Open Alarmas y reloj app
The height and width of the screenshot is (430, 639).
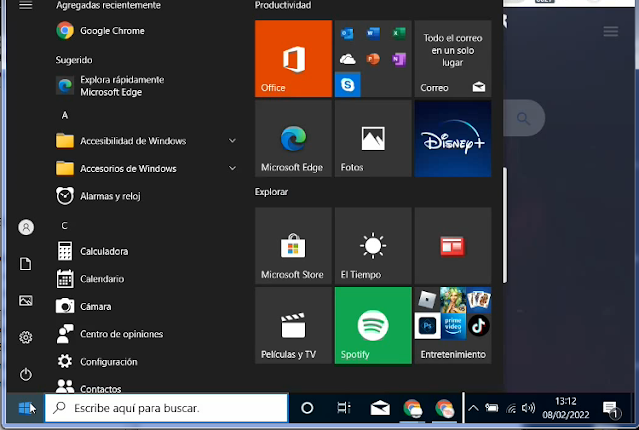98,196
